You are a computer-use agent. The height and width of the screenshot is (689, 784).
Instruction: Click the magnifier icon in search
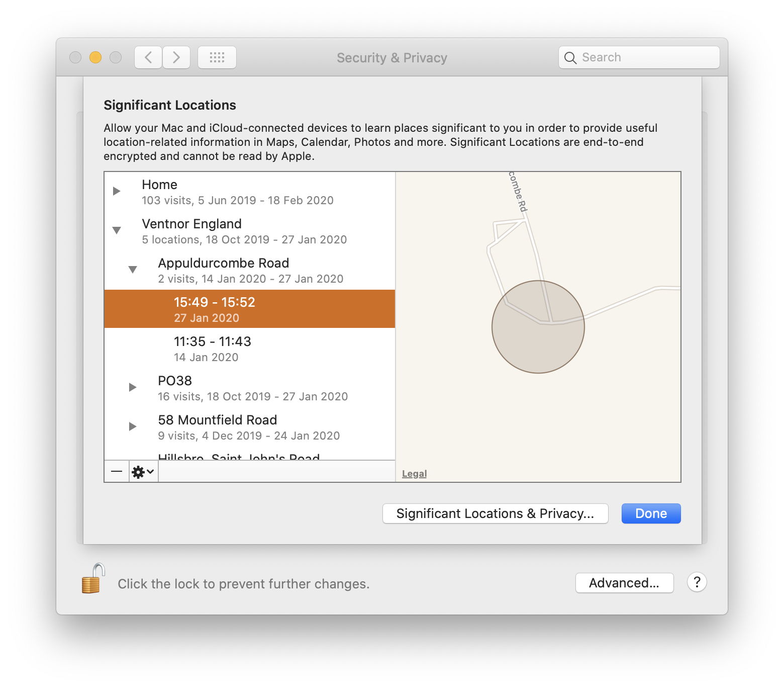coord(570,58)
